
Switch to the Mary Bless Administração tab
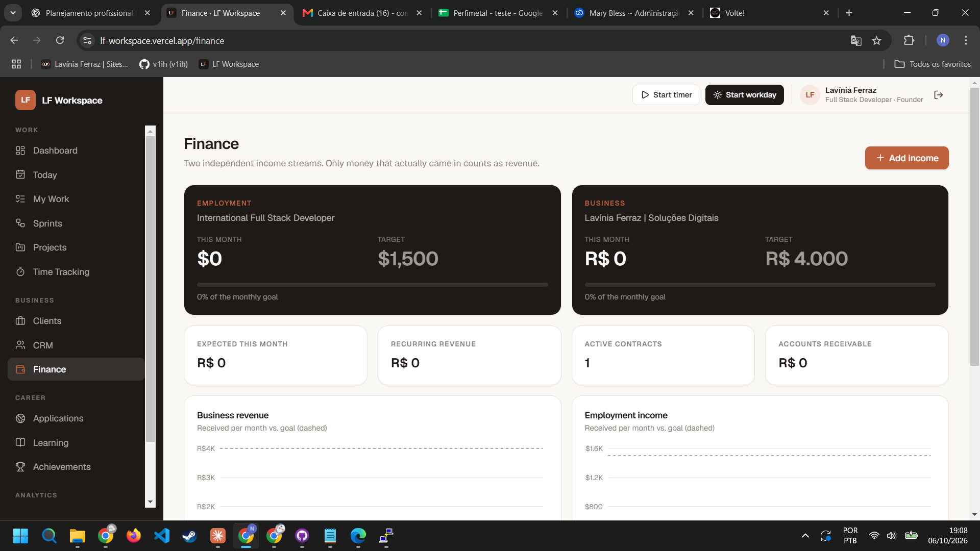[633, 13]
